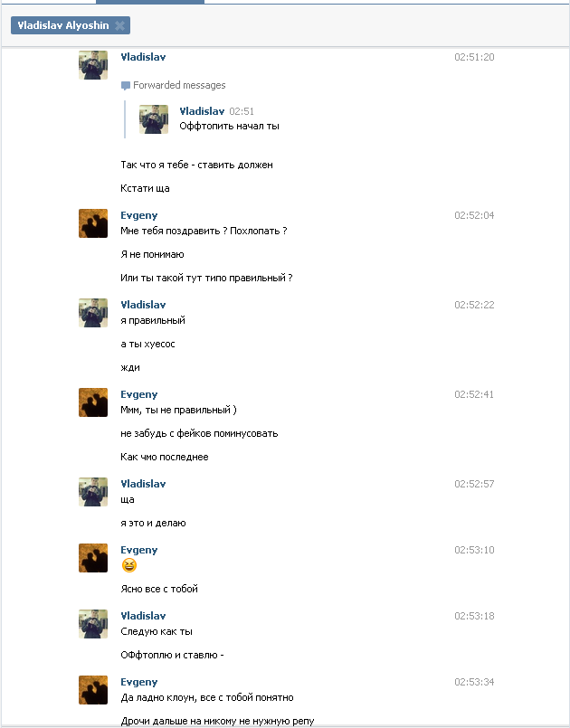Open avatar inside the forwarded message
The image size is (570, 728).
(154, 119)
